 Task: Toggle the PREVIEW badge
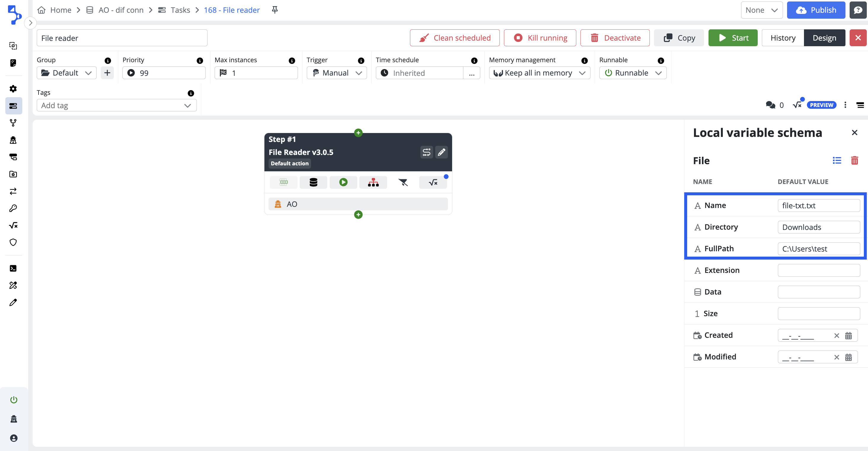(821, 105)
